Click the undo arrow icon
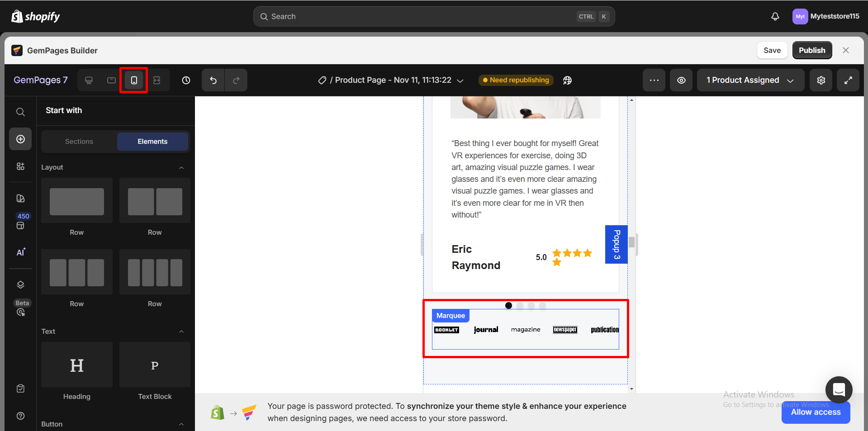The height and width of the screenshot is (431, 868). [x=213, y=80]
